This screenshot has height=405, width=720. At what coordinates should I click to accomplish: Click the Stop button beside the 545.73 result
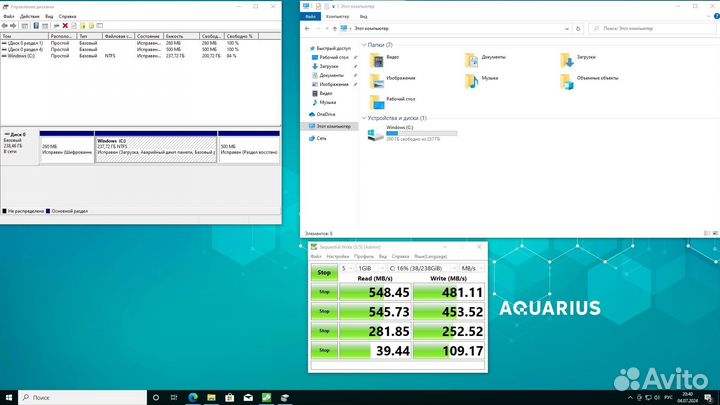(324, 311)
